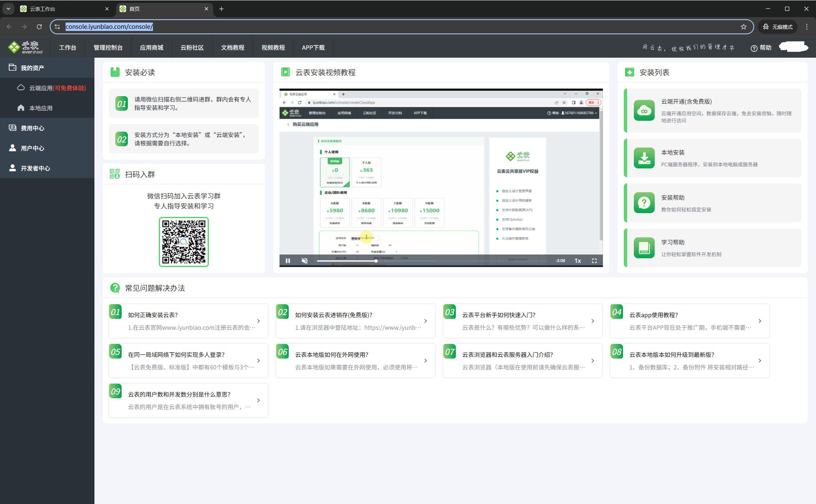Click the APP下载 navigation item

[313, 48]
